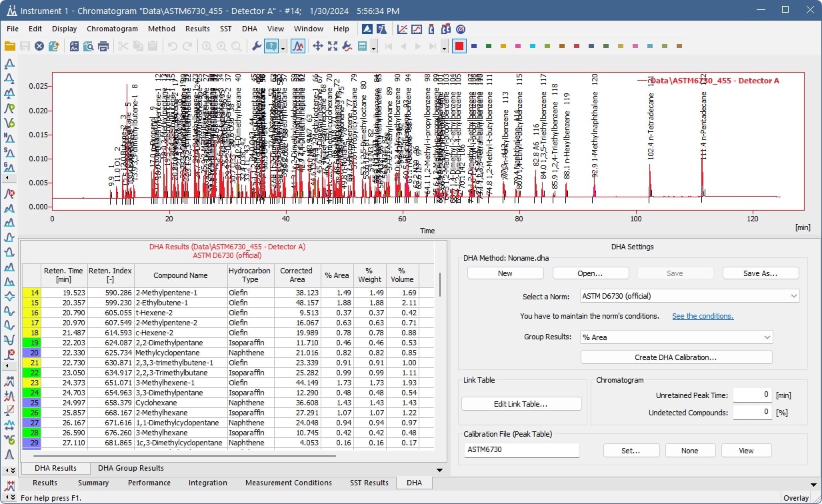Switch to the Integration tab
This screenshot has width=822, height=504.
coord(208,483)
